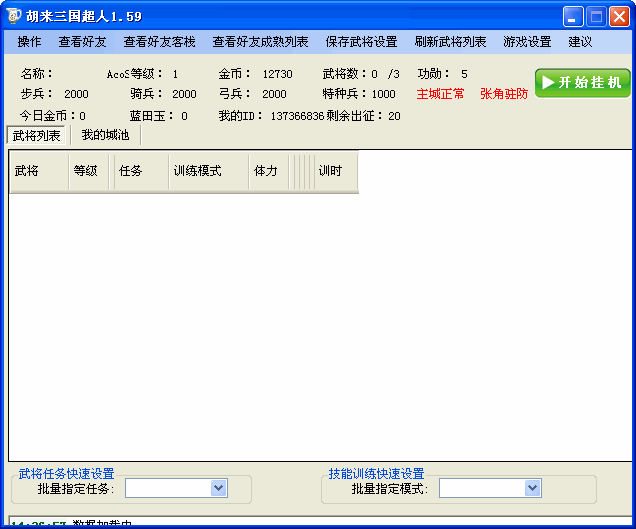Image resolution: width=636 pixels, height=529 pixels.
Task: Switch to the 武将列表 tab
Action: point(36,135)
